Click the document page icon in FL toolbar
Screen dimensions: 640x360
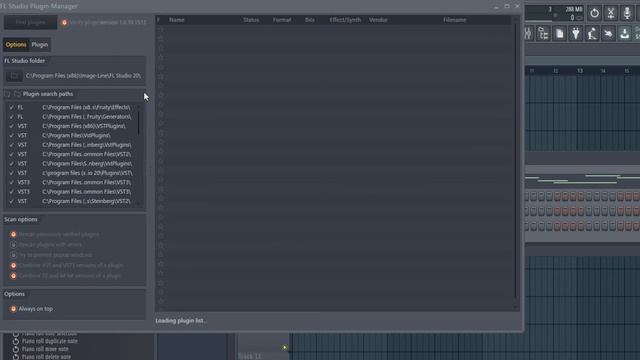560,33
